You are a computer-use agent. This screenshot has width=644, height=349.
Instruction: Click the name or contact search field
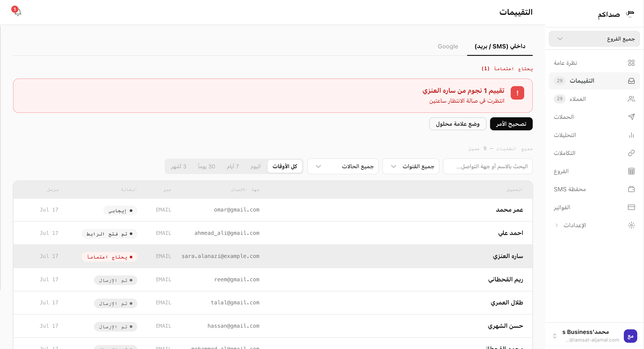coord(488,166)
